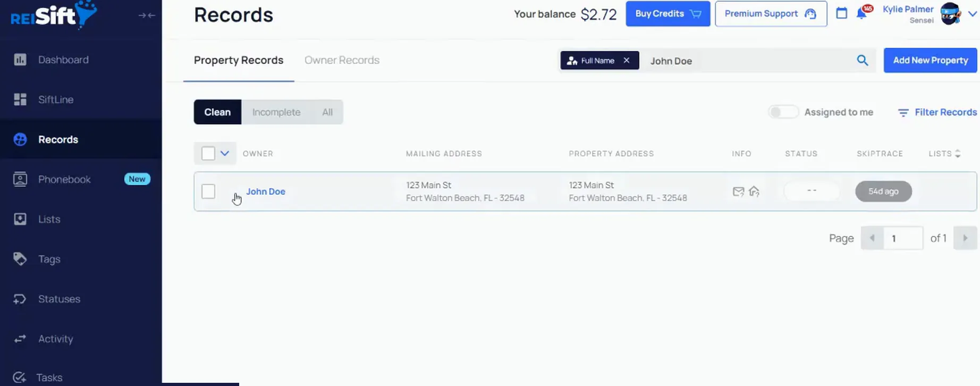The width and height of the screenshot is (980, 386).
Task: Remove the Full Name search filter chip
Action: pyautogui.click(x=627, y=61)
